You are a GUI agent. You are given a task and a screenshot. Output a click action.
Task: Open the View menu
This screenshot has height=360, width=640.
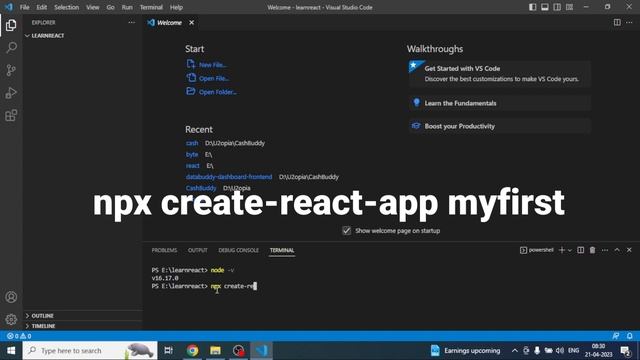[x=93, y=7]
